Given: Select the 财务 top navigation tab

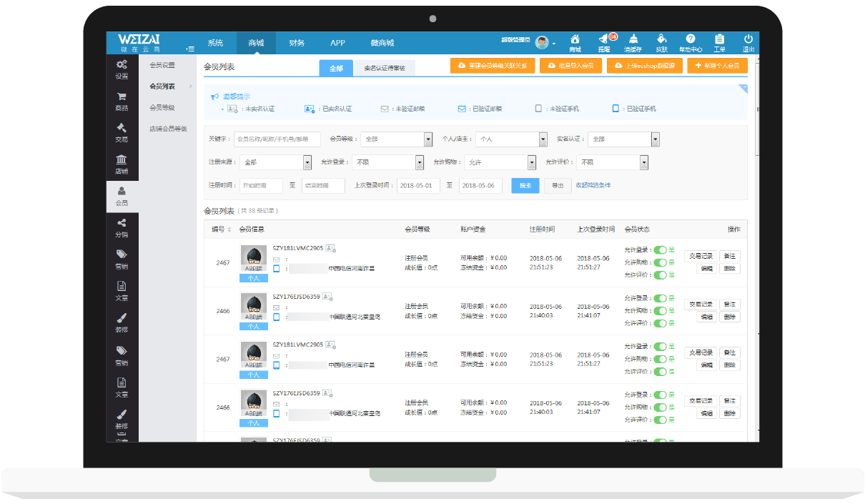Looking at the screenshot, I should [x=297, y=43].
